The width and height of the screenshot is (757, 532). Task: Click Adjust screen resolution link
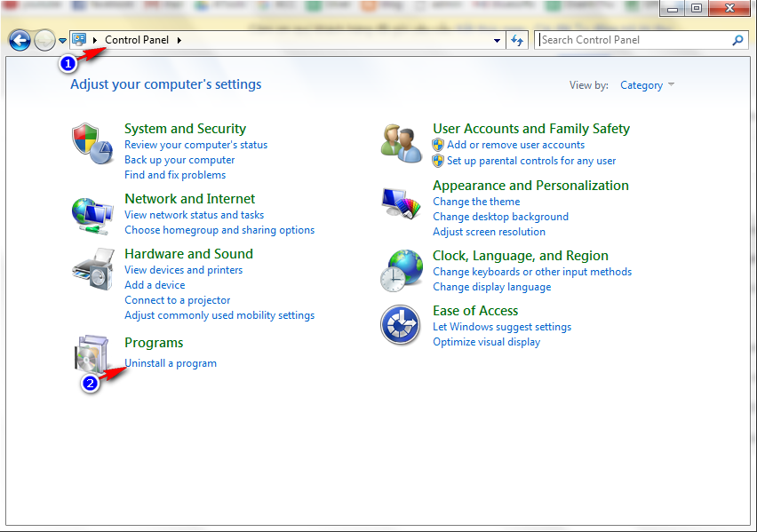489,232
